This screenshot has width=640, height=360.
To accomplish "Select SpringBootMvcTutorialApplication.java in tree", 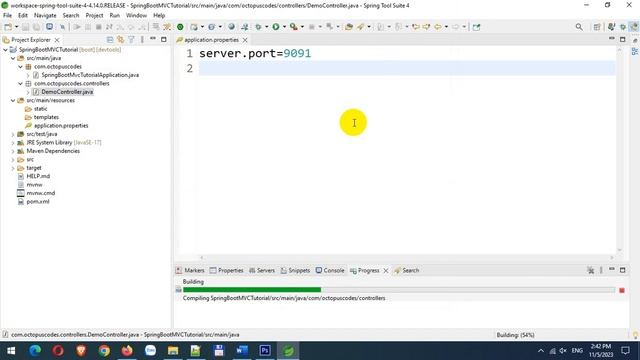I will point(90,75).
